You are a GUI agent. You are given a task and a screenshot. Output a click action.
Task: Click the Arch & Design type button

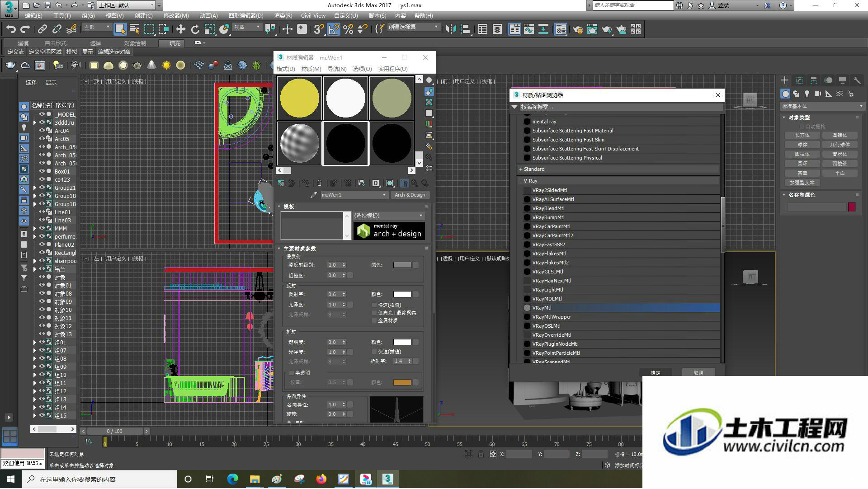(x=410, y=195)
